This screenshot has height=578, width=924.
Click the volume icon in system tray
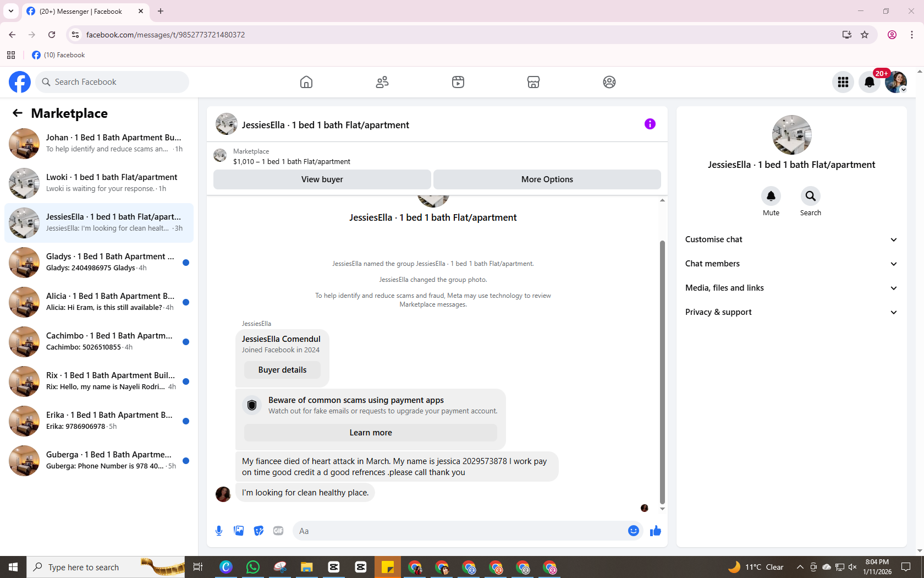(x=853, y=567)
